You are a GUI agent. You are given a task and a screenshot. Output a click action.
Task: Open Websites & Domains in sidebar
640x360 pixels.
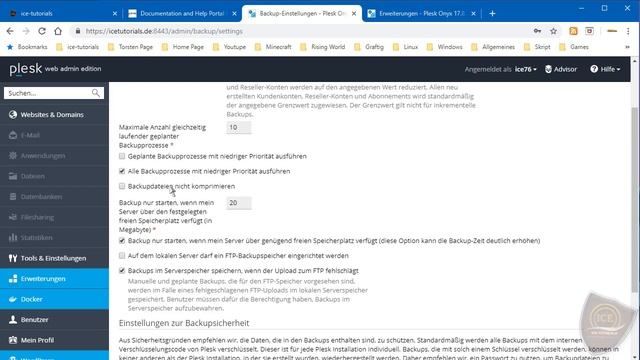click(x=54, y=115)
